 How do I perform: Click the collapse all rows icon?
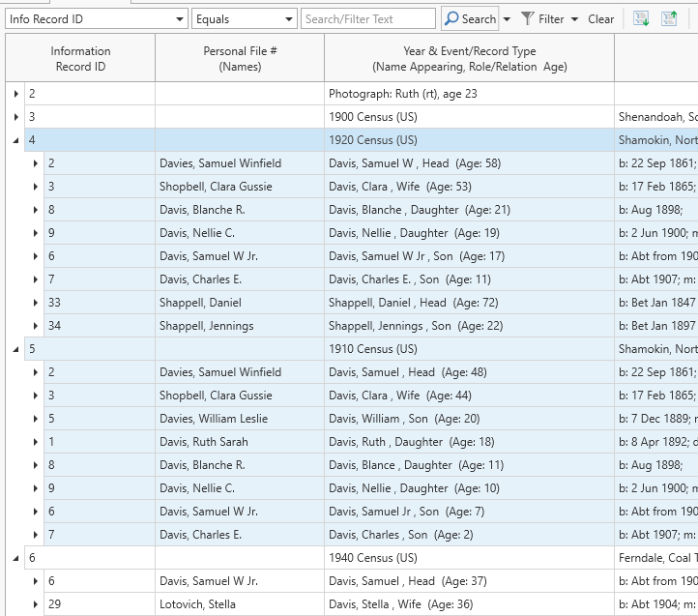tap(669, 18)
